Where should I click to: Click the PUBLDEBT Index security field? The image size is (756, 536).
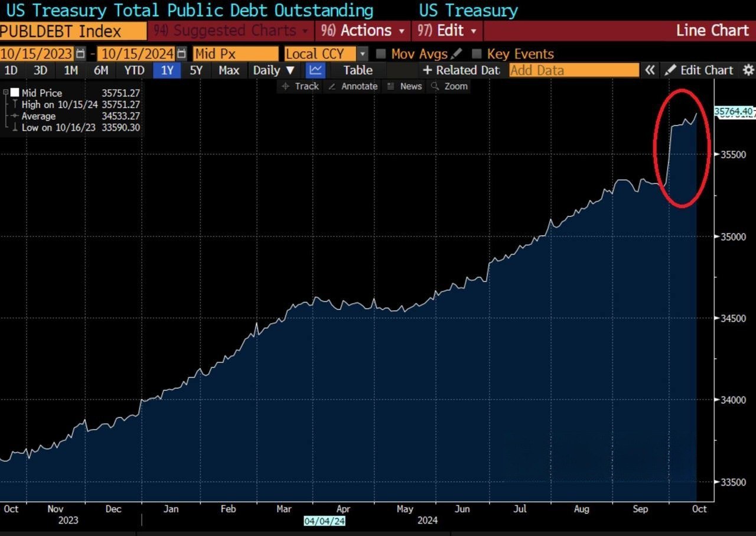click(x=73, y=31)
